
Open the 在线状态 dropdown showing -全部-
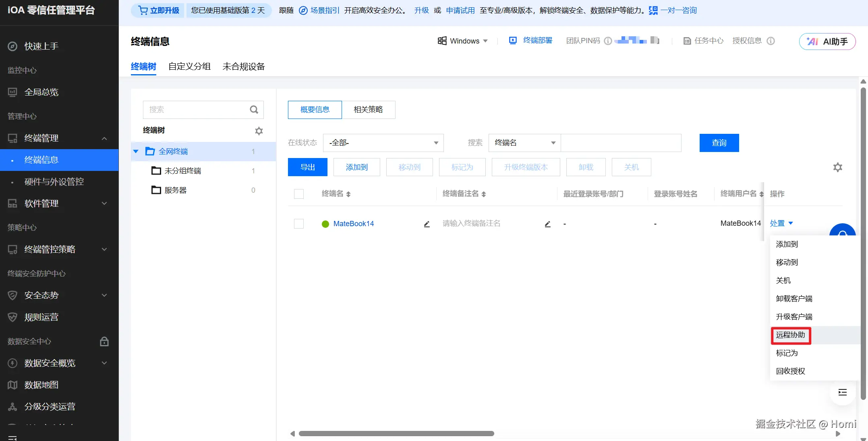click(383, 143)
